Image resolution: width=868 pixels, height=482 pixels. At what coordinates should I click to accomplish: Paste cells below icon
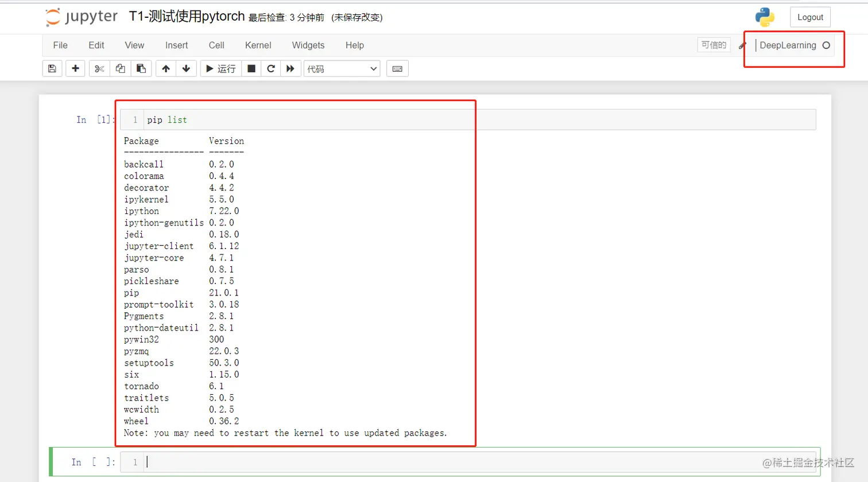141,69
